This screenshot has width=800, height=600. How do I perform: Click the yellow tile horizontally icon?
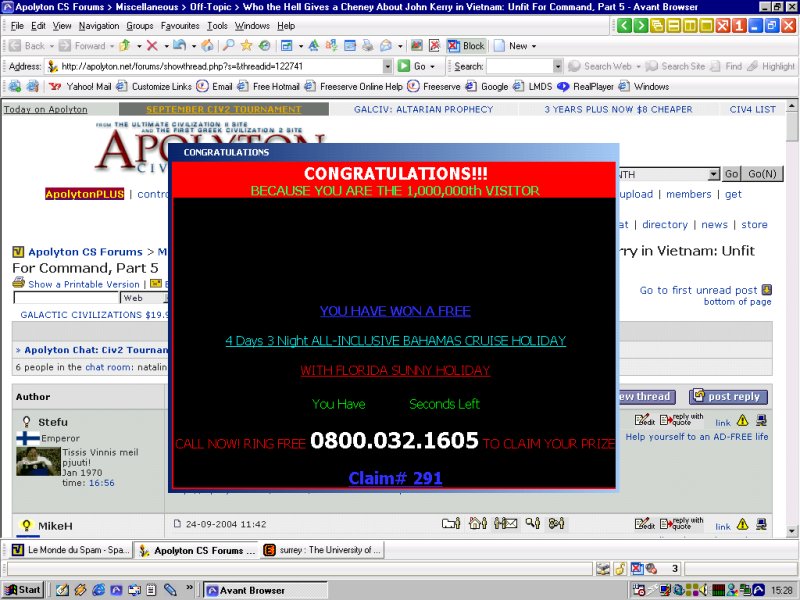pos(673,26)
